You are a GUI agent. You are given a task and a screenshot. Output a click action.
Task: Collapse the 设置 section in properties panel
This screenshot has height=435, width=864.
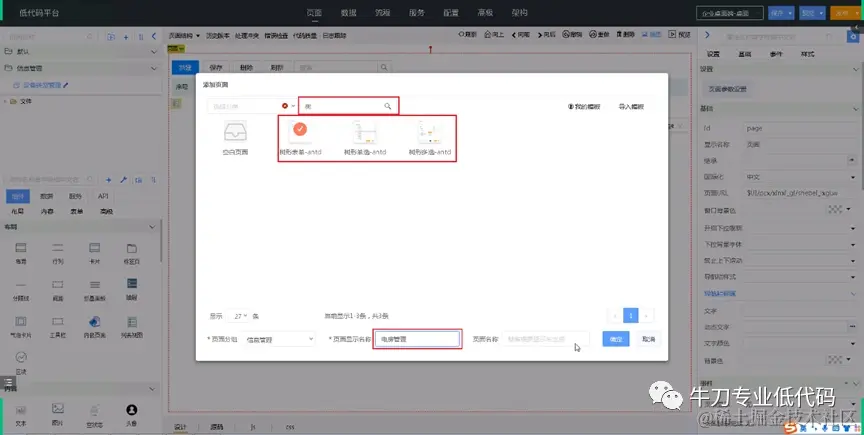tap(855, 69)
